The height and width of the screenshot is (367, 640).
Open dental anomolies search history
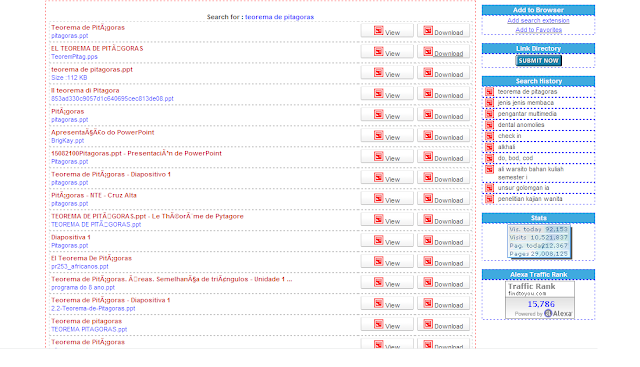click(521, 125)
